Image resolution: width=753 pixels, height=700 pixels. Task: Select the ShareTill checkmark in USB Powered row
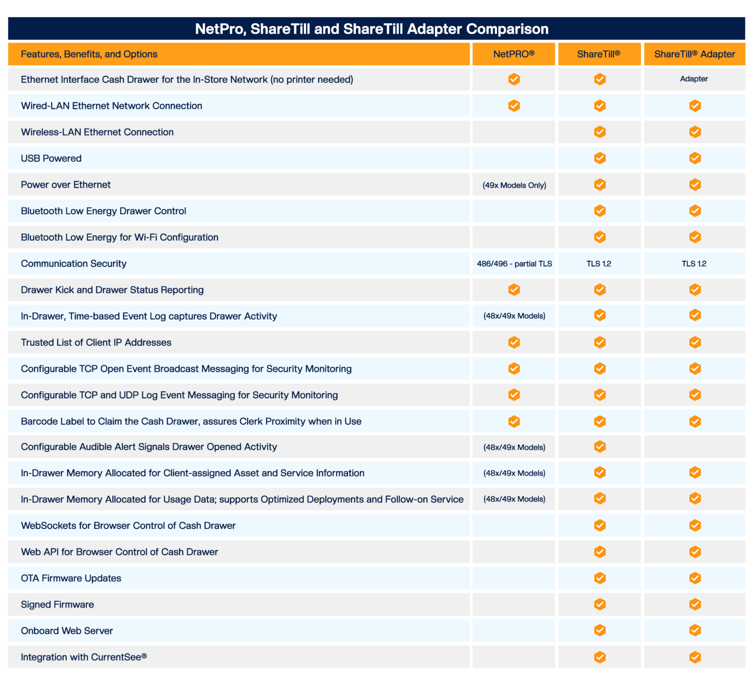(600, 158)
